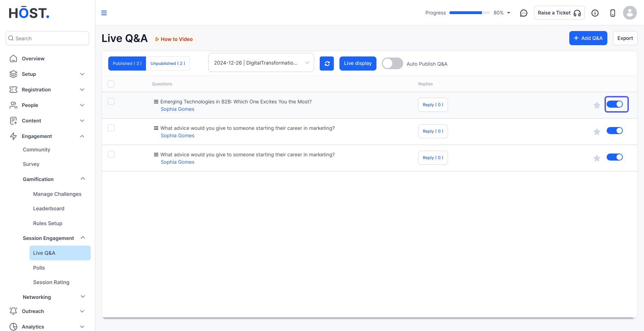The width and height of the screenshot is (644, 331).
Task: Click the HOST logo
Action: tap(29, 13)
